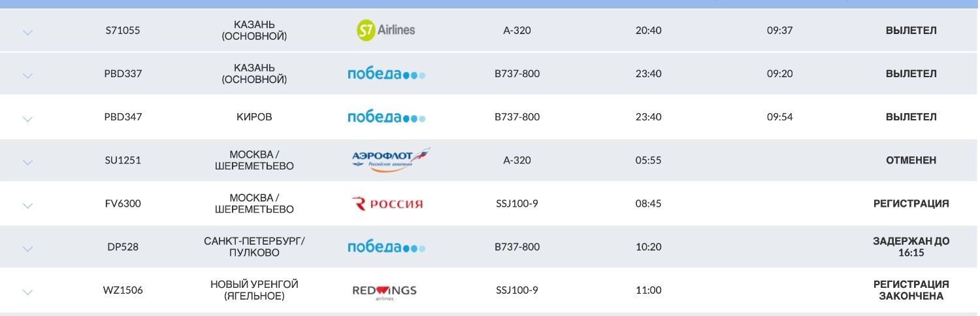Click the Red Wings airline logo

pos(384,290)
